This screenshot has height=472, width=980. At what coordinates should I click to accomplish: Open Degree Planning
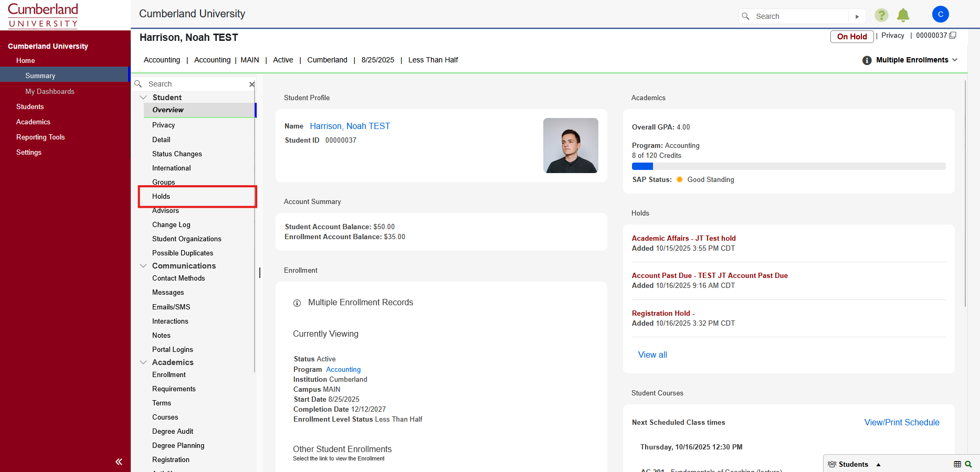178,445
